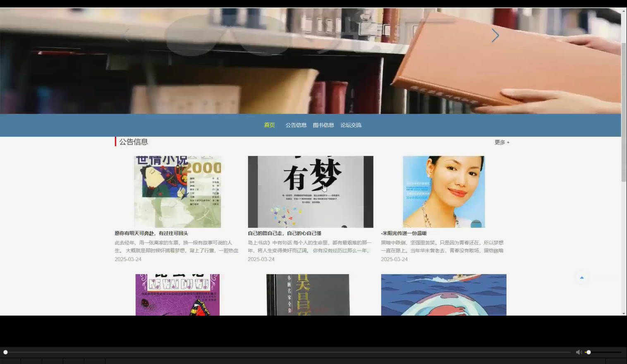Open the 论坛交流 navigation item
Screen dimensions: 627x364
coord(351,125)
